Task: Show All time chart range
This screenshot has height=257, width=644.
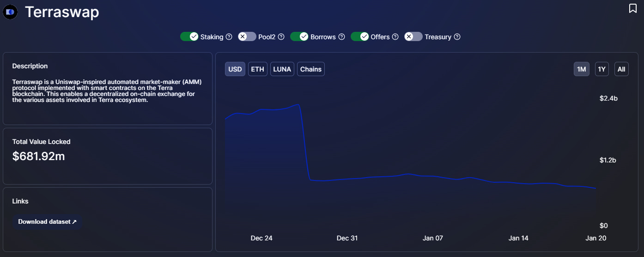Action: click(x=621, y=69)
